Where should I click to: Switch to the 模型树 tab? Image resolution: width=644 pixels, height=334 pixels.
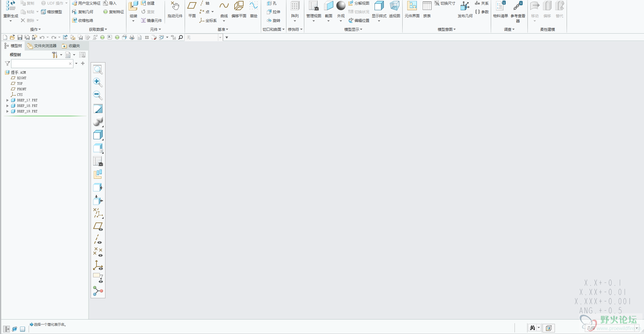(13, 46)
